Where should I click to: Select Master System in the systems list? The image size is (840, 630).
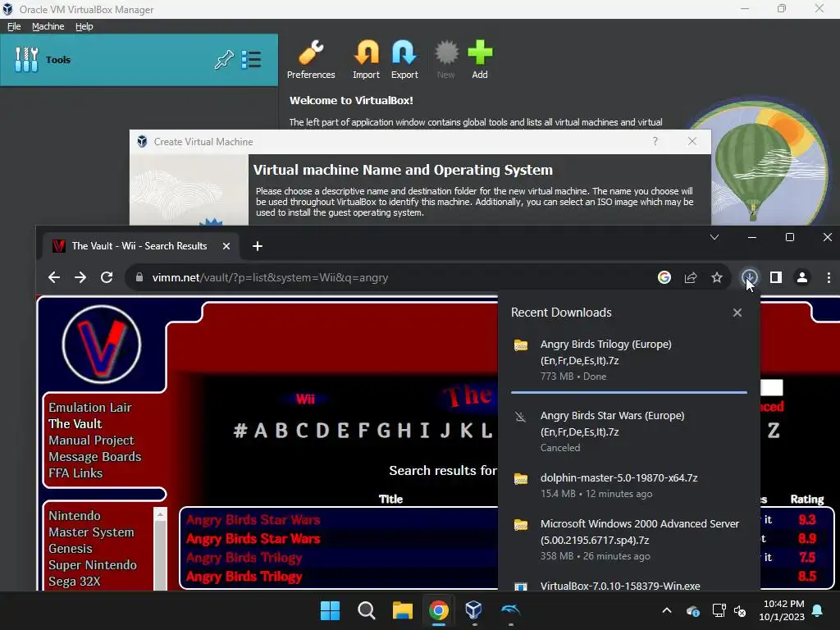91,532
